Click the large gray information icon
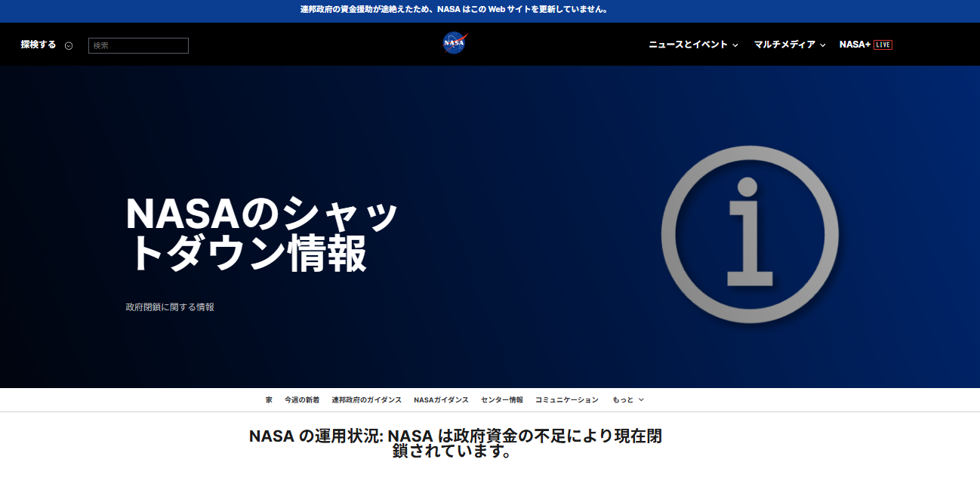Screen dimensions: 980x490 [749, 235]
